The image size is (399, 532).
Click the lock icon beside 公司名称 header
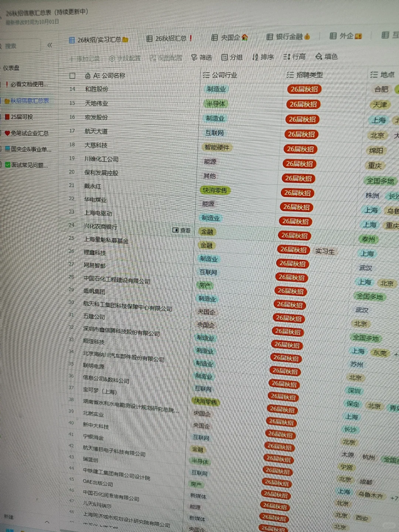(x=88, y=76)
